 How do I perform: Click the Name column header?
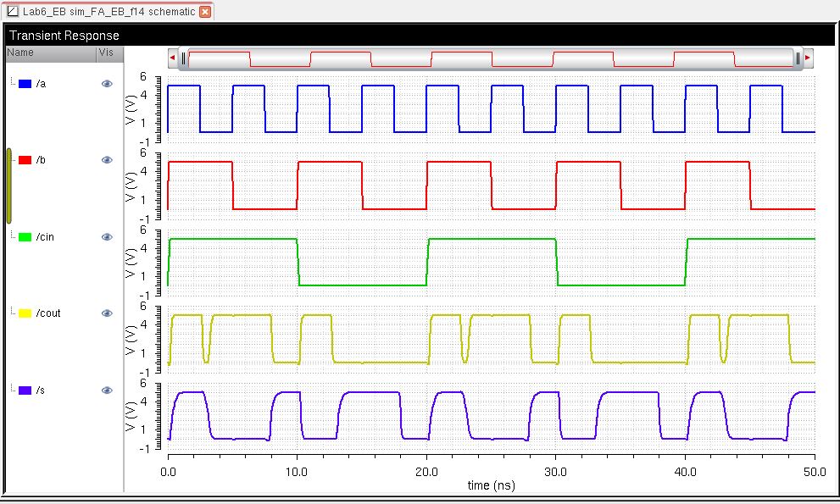coord(49,53)
